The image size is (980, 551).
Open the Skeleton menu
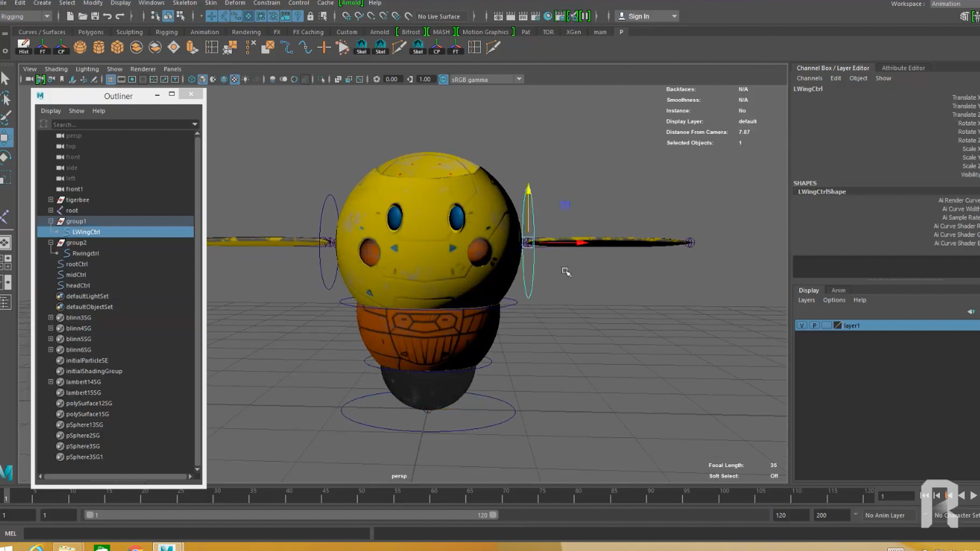point(185,3)
